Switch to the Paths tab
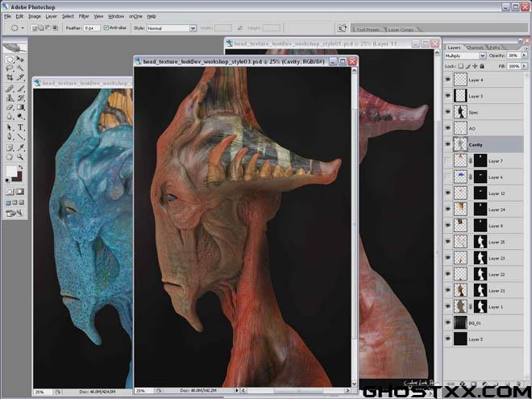This screenshot has width=532, height=399. tap(494, 48)
